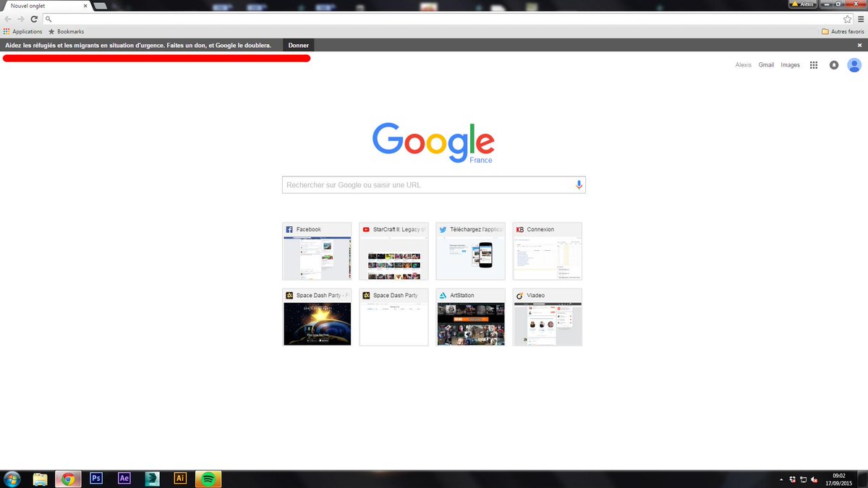Click the Alexis profile link

[x=744, y=65]
